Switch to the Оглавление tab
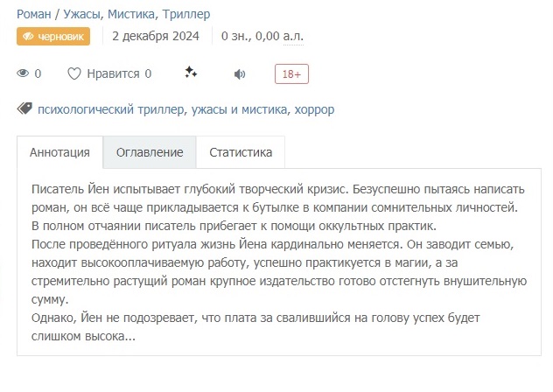The height and width of the screenshot is (392, 553). coord(150,152)
